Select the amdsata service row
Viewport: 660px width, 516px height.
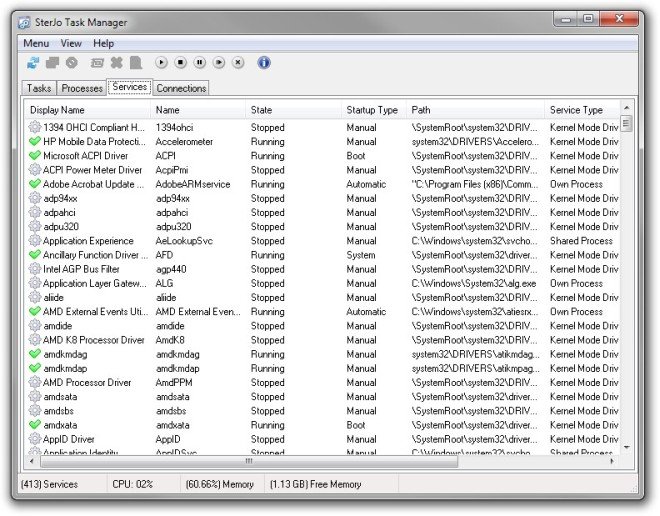(322, 396)
